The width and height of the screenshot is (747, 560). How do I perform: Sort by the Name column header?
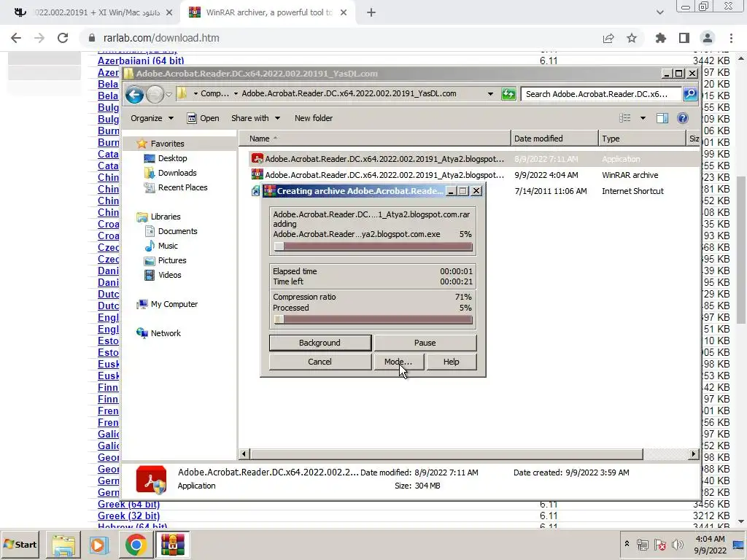pos(374,139)
